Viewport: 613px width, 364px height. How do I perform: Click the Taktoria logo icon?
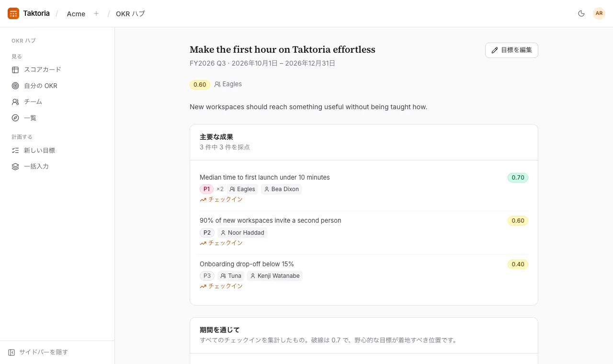(x=13, y=13)
